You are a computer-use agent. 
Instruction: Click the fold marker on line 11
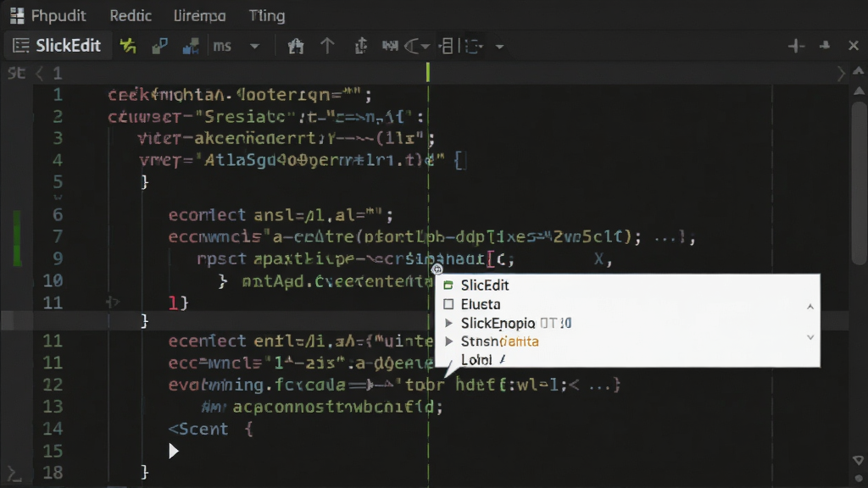point(113,302)
